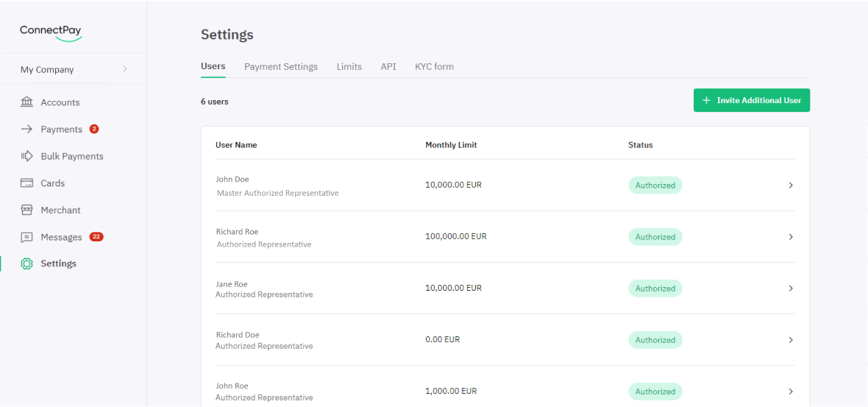Screen dimensions: 868x407
Task: Click the red Messages badge showing 22
Action: (x=96, y=236)
